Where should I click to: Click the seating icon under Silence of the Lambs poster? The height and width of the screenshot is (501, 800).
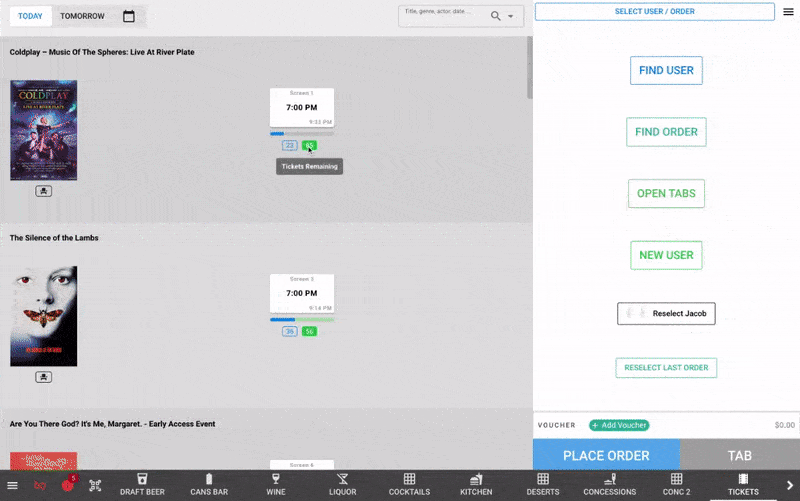(x=44, y=377)
